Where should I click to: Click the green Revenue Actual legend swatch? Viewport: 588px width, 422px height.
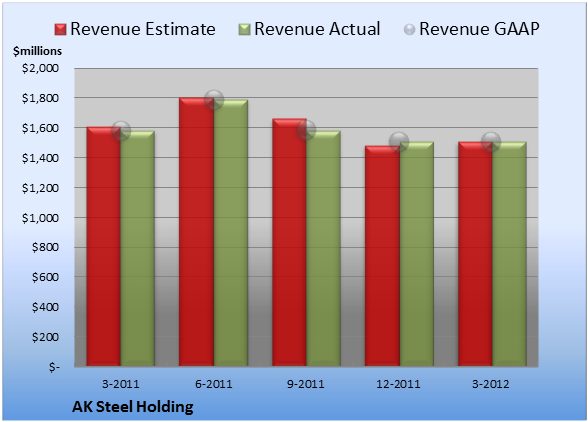coord(244,30)
